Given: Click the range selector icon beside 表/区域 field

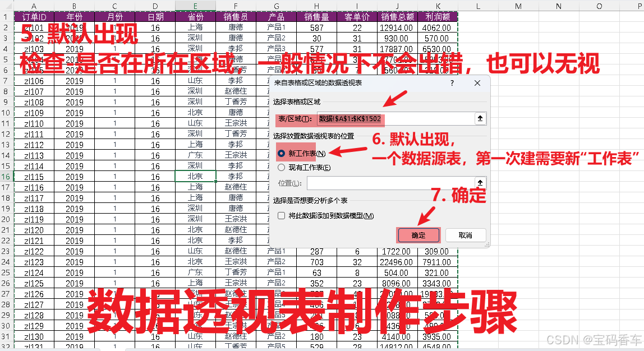Looking at the screenshot, I should 480,119.
